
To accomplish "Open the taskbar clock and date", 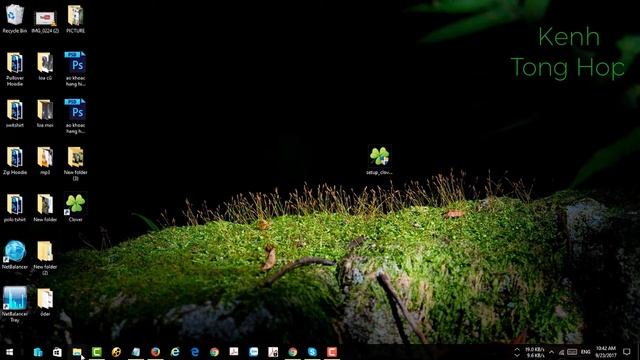I will pyautogui.click(x=606, y=352).
